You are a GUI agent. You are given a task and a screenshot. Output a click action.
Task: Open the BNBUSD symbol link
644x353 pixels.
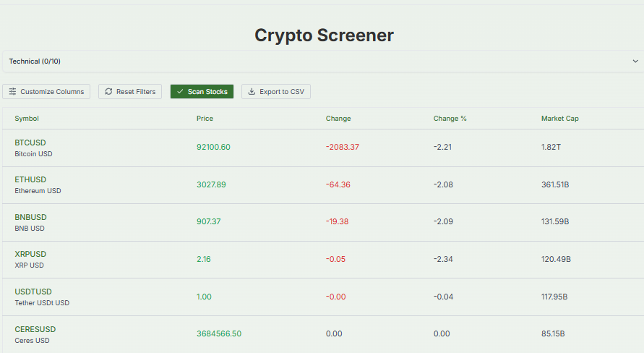pos(31,217)
